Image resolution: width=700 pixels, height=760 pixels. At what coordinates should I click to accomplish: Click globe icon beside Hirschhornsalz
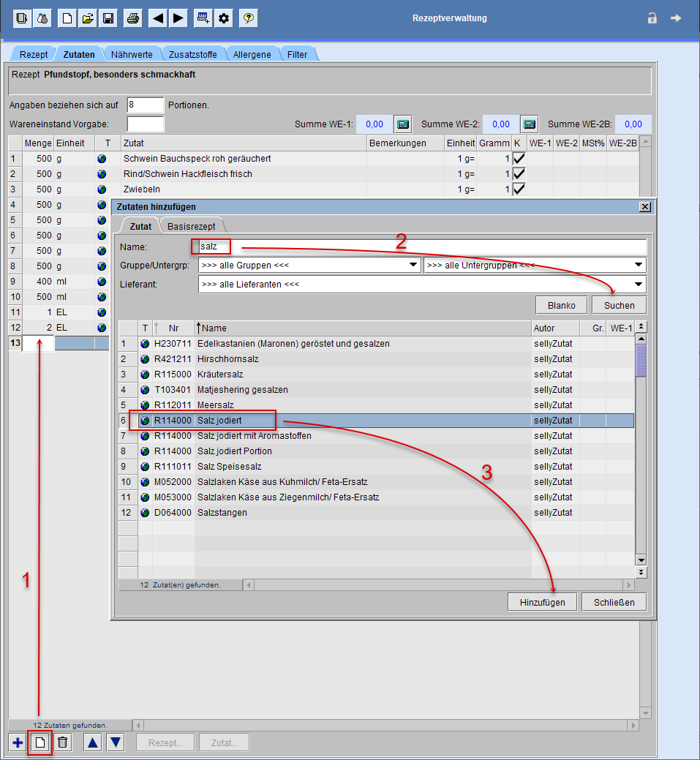(145, 359)
